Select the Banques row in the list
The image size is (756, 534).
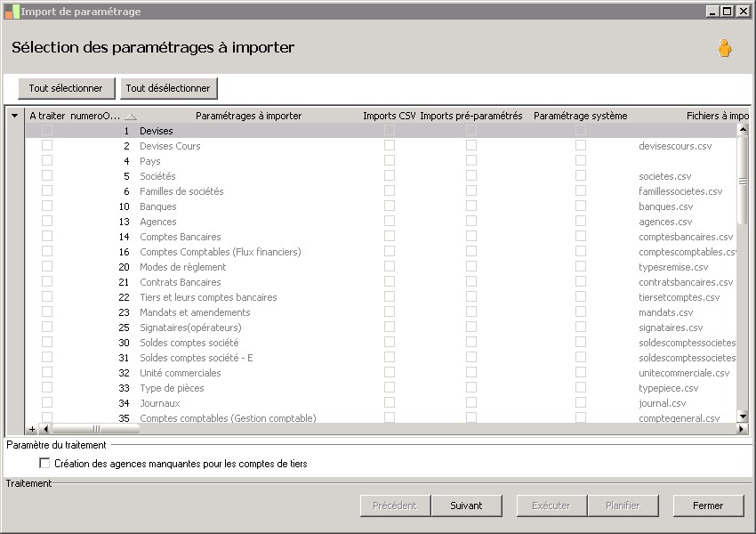click(x=158, y=206)
